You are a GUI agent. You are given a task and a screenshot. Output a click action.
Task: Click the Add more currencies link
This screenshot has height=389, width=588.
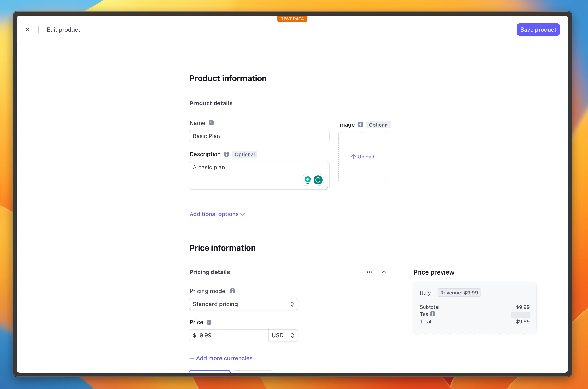click(221, 358)
